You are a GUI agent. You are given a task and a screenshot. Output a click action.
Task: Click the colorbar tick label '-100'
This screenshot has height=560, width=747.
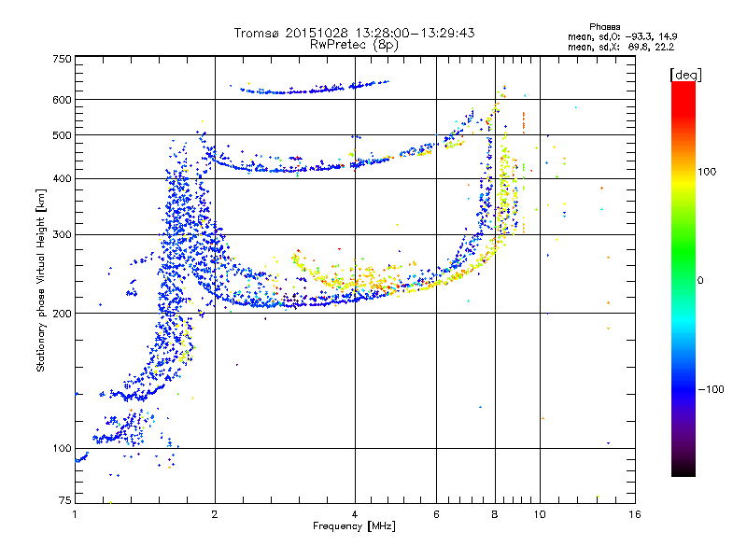tap(711, 389)
